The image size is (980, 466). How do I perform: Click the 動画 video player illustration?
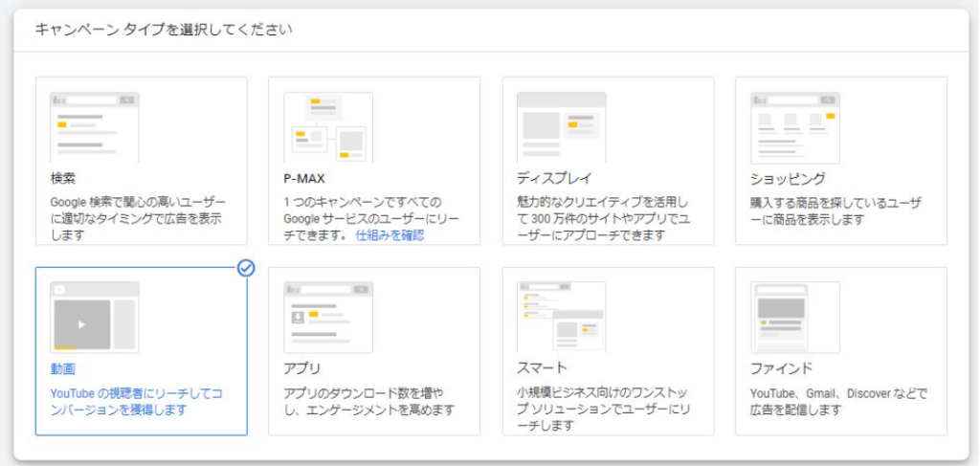tap(95, 318)
